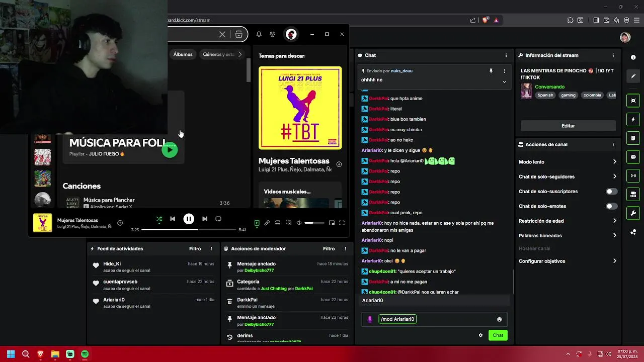Enter Spotify full screen mode
Image resolution: width=644 pixels, height=362 pixels.
(x=342, y=223)
